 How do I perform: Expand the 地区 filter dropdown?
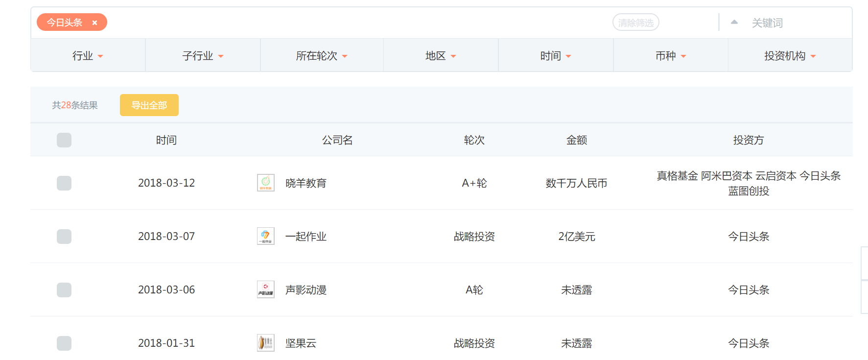(x=441, y=56)
